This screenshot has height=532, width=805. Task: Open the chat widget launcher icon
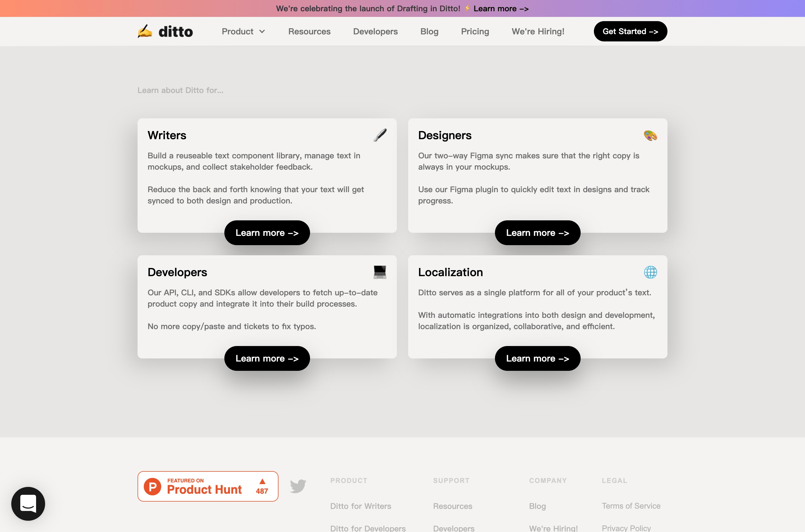28,504
